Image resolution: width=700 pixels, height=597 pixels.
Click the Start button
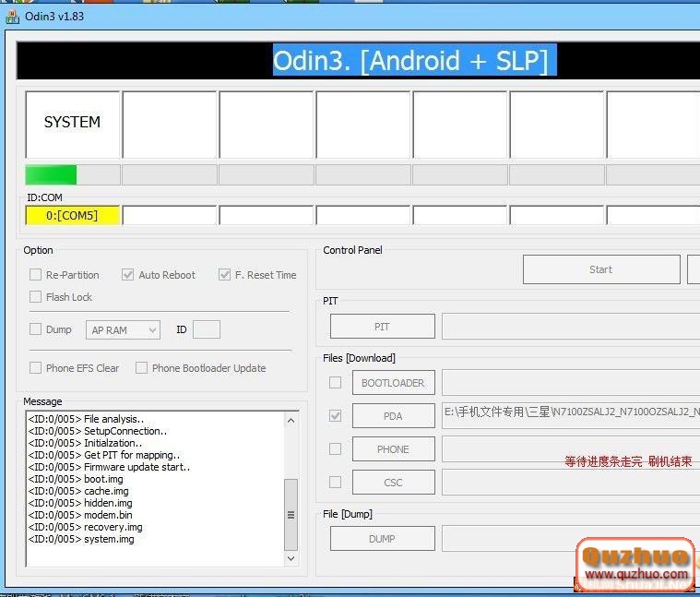pyautogui.click(x=600, y=269)
